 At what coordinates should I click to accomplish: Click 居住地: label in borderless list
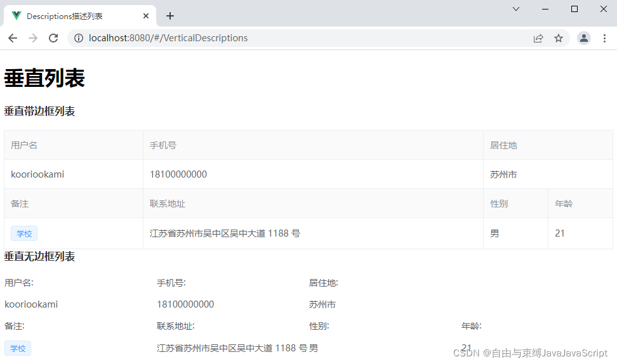click(324, 283)
